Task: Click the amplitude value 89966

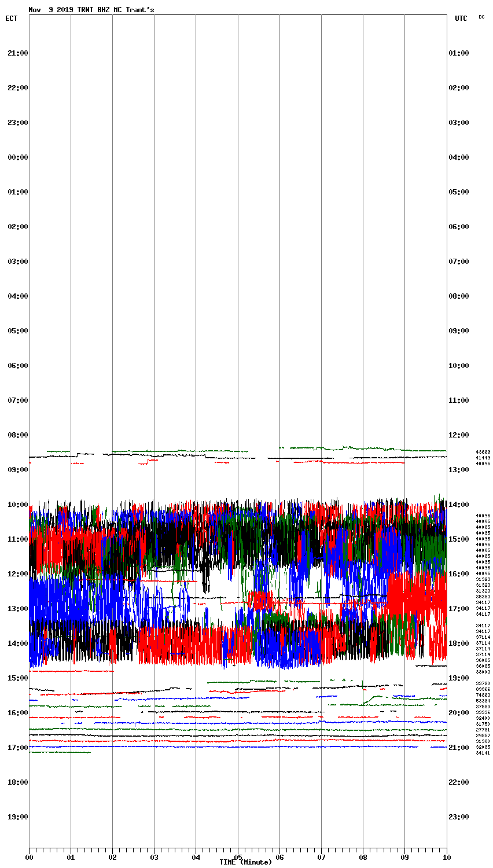Action: pyautogui.click(x=483, y=689)
